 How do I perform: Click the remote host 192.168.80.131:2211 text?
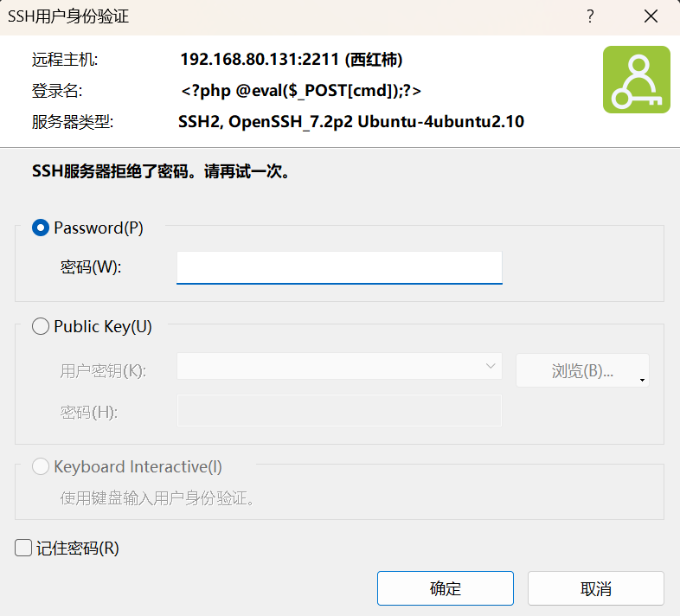coord(292,60)
